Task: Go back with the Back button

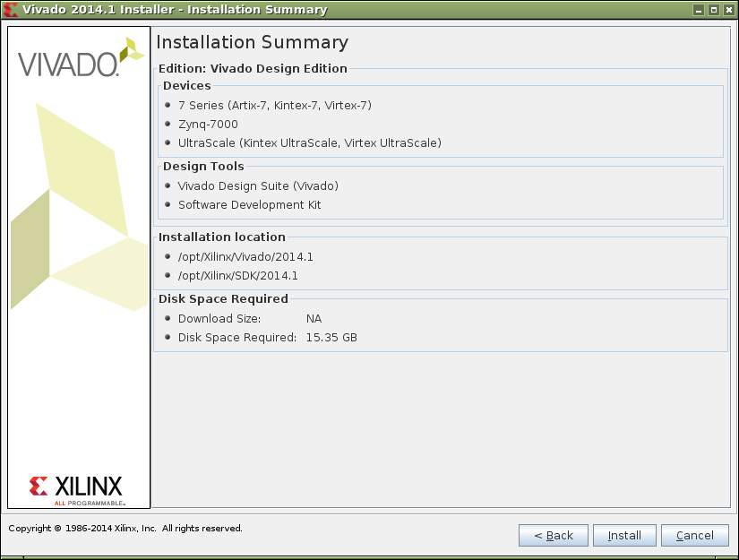Action: (554, 535)
